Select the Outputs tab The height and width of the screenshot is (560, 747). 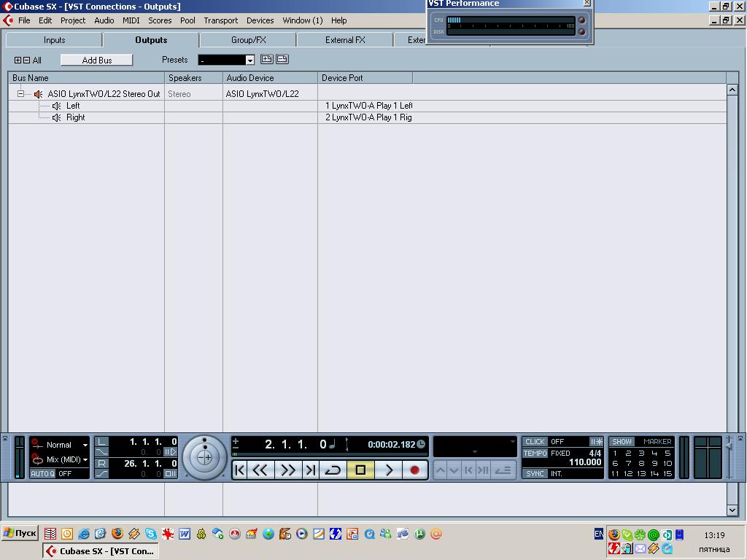(151, 40)
